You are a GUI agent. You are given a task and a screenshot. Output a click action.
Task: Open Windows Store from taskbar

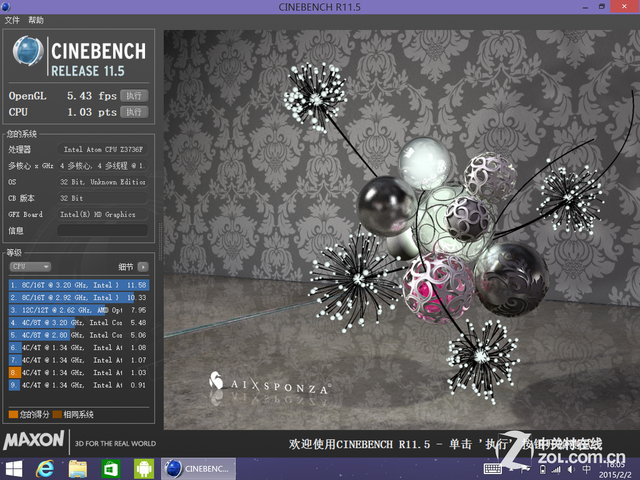point(111,469)
